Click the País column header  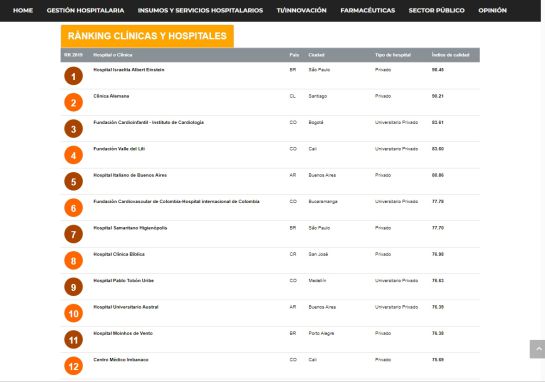pos(294,55)
